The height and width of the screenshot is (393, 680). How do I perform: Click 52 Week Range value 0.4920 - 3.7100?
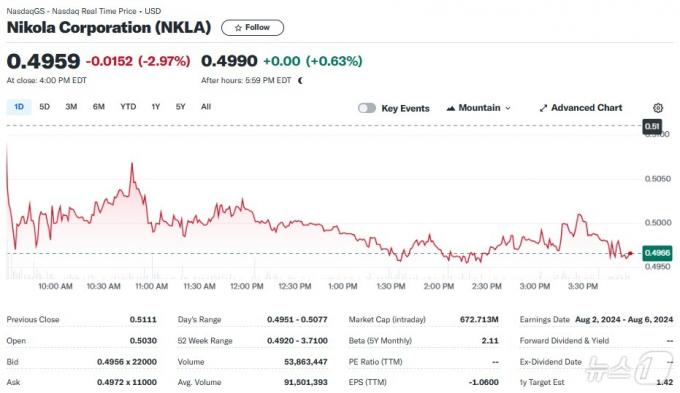pyautogui.click(x=297, y=341)
